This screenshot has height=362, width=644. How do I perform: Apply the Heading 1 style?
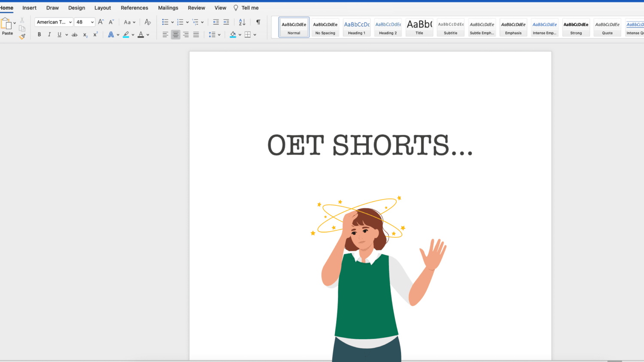click(x=357, y=27)
